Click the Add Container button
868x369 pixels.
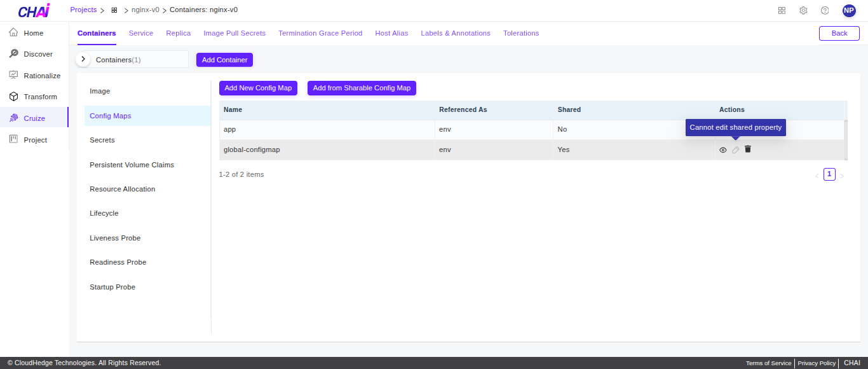[224, 59]
